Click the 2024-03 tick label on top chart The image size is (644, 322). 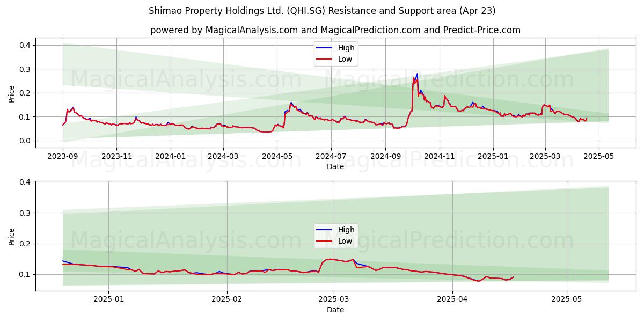click(x=223, y=156)
